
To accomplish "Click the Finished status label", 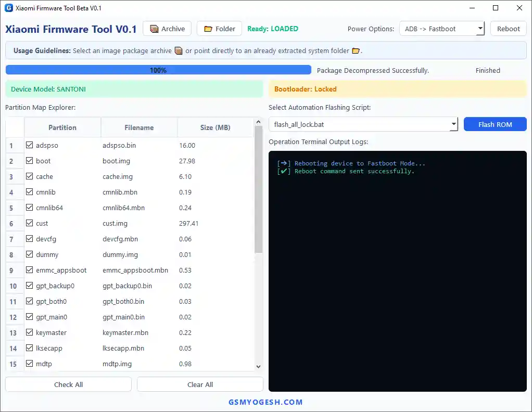I will 488,70.
